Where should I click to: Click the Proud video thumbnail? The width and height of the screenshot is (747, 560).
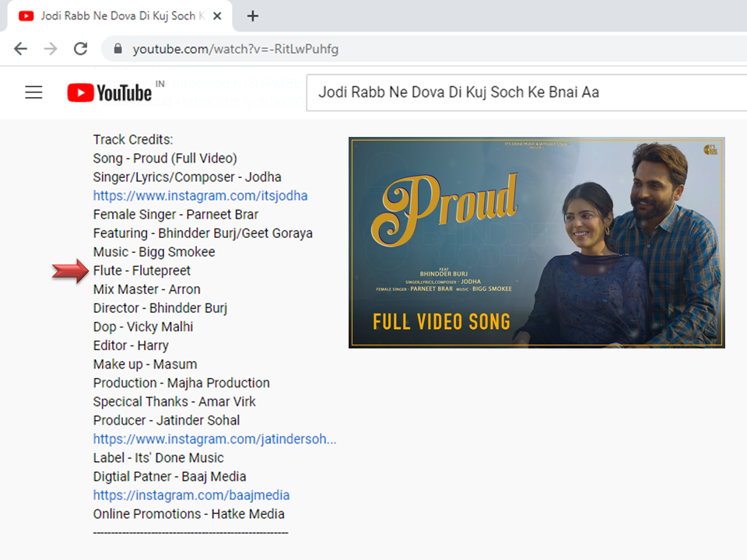coord(536,243)
